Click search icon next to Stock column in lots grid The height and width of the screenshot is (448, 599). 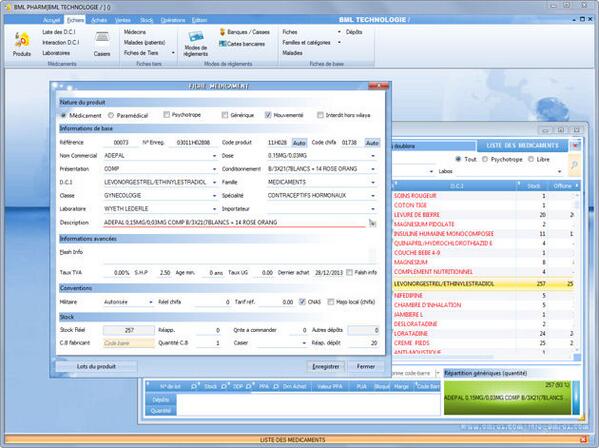[x=224, y=386]
